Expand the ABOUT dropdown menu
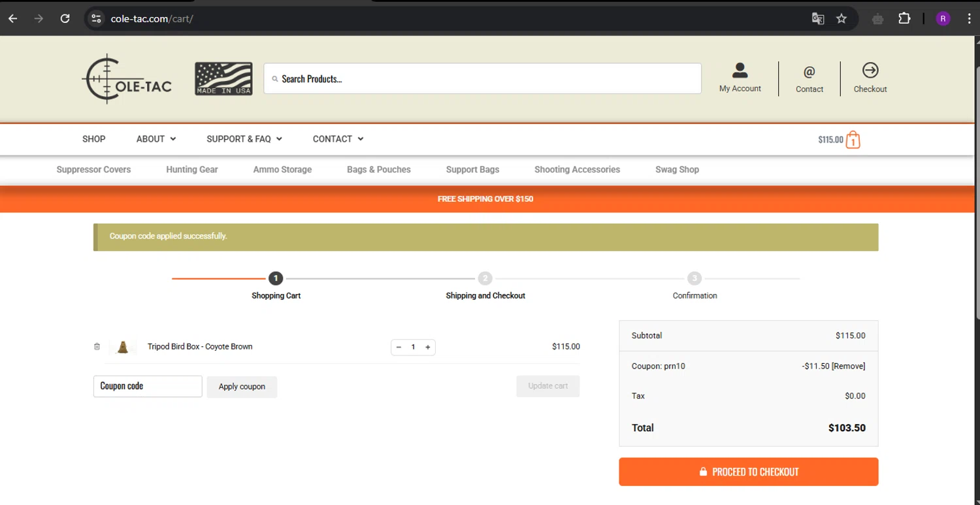The height and width of the screenshot is (505, 980). point(156,138)
